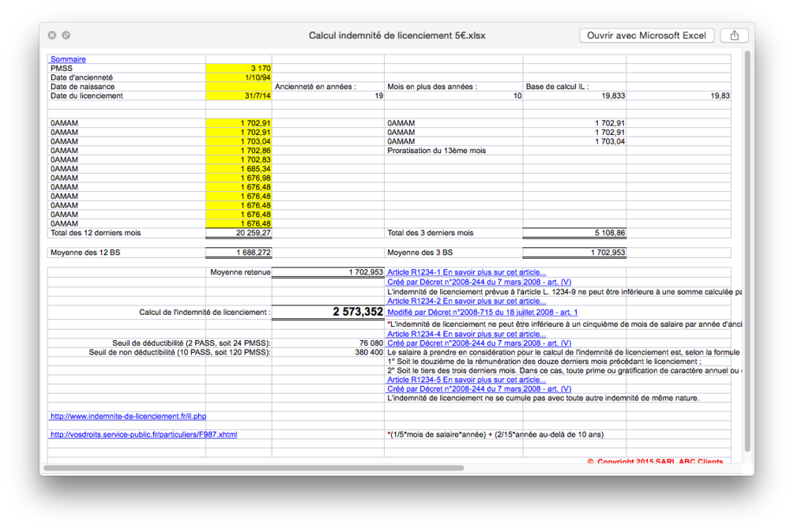The image size is (794, 532).
Task: Open the Article R1234-4 article link
Action: [466, 334]
